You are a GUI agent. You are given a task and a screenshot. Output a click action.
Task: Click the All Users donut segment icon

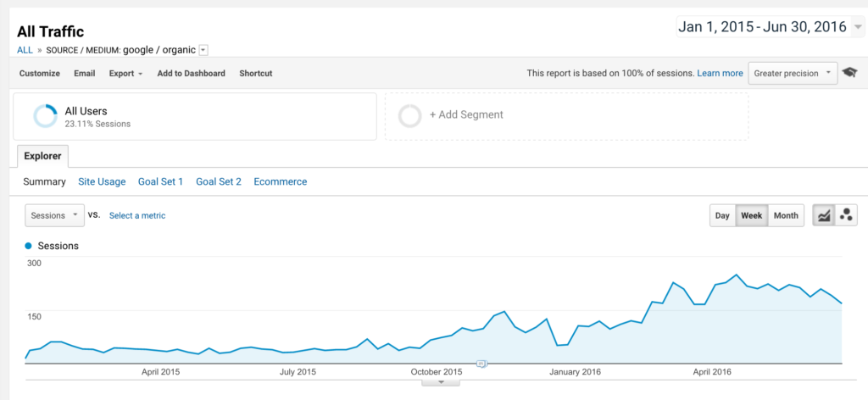45,116
